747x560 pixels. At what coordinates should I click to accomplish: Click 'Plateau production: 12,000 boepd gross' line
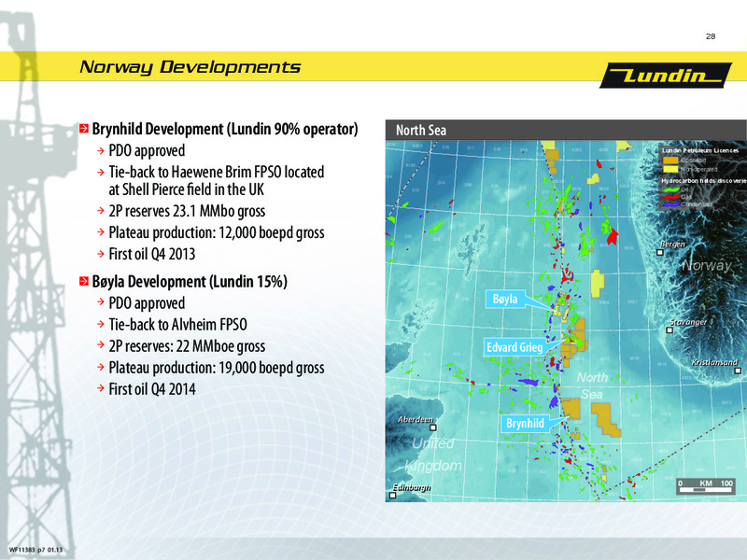tap(217, 232)
